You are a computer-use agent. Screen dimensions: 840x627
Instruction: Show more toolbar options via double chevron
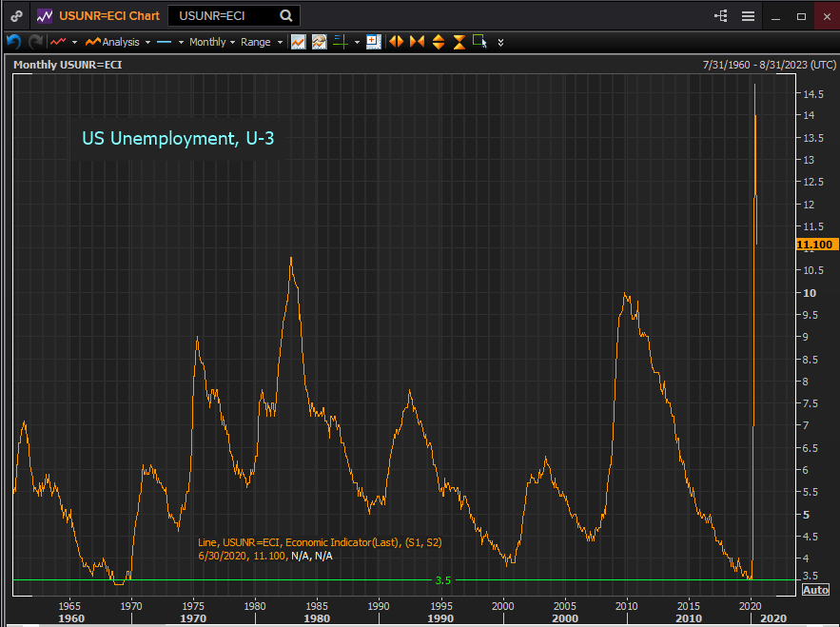pyautogui.click(x=500, y=42)
